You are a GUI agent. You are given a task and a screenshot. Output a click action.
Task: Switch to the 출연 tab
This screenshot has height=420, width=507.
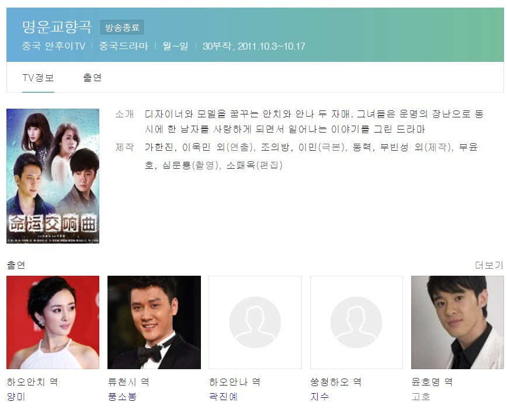click(92, 78)
